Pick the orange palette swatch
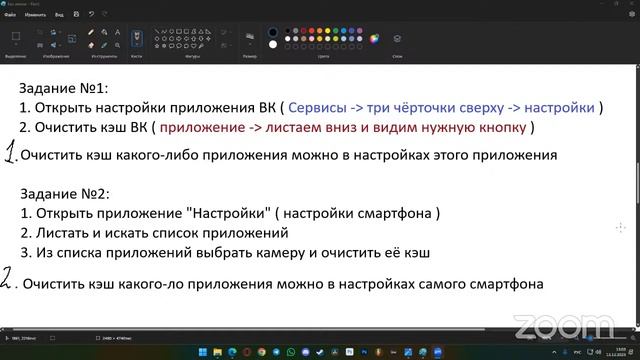The image size is (640, 360). click(x=320, y=31)
